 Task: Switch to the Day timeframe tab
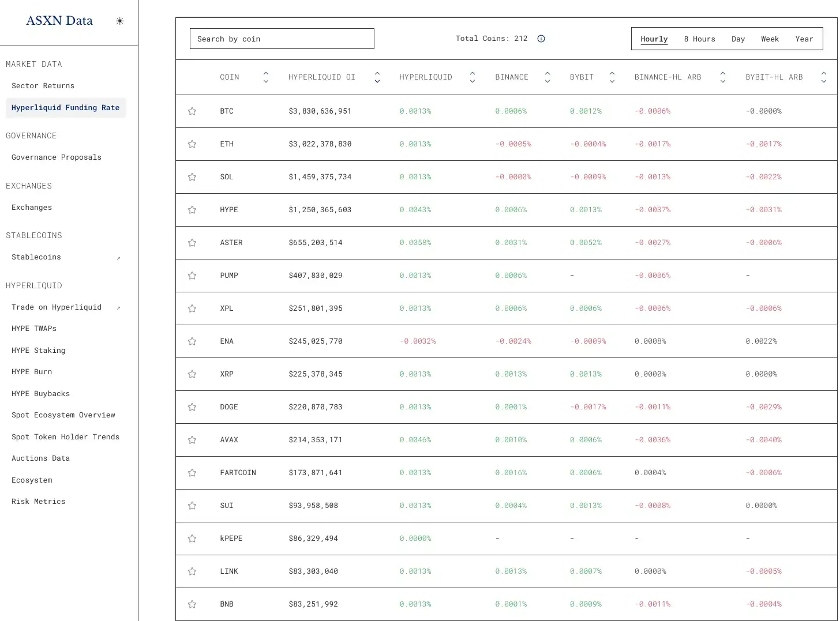(738, 39)
